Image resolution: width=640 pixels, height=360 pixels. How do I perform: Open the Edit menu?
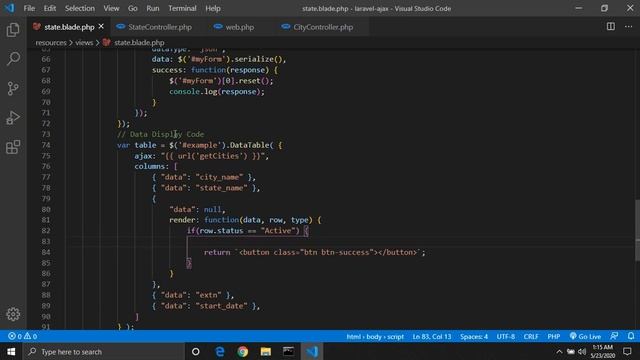[50, 8]
